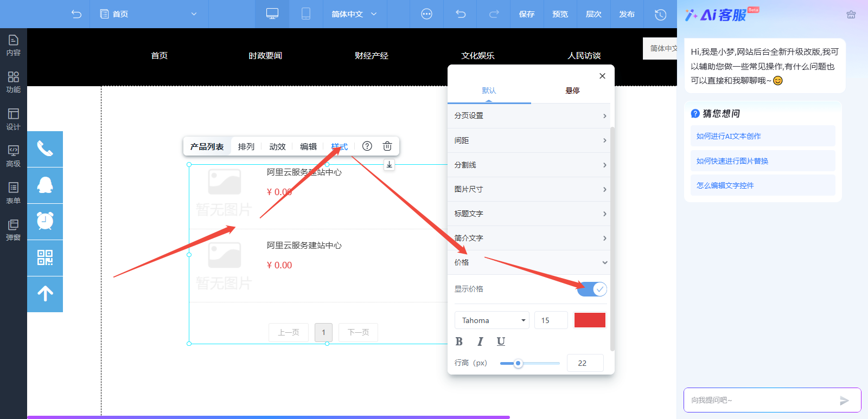This screenshot has height=419, width=868.
Task: Open the 如何进行AI文本创作 link
Action: point(729,136)
